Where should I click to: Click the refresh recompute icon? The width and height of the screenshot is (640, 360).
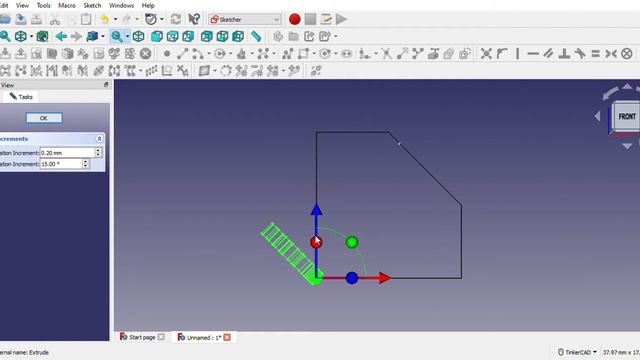tap(176, 19)
